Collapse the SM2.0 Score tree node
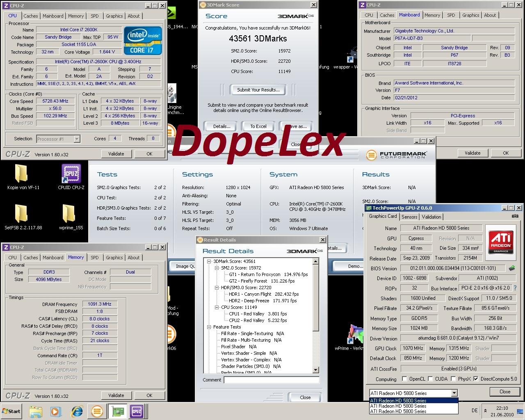The width and height of the screenshot is (525, 420). [x=217, y=268]
